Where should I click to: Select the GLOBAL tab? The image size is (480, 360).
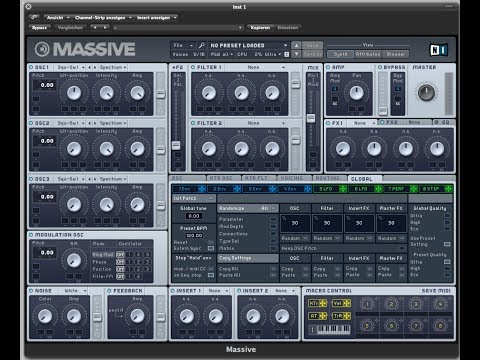[x=364, y=179]
